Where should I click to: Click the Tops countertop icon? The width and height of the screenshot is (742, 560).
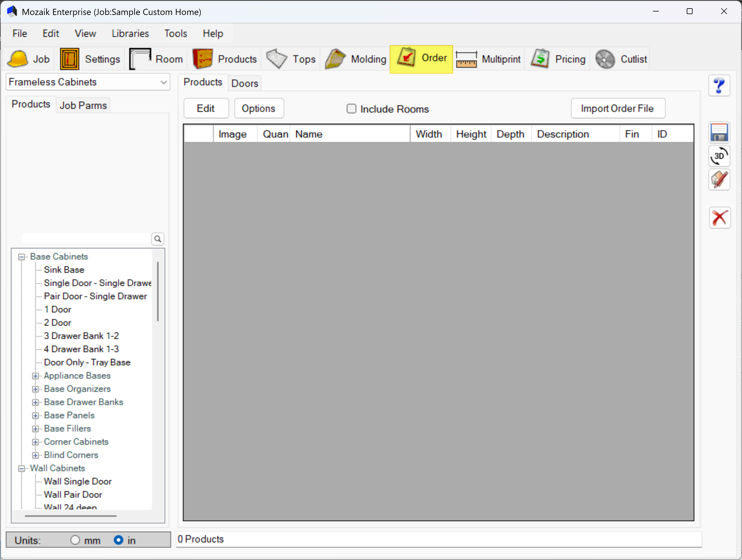pyautogui.click(x=276, y=59)
